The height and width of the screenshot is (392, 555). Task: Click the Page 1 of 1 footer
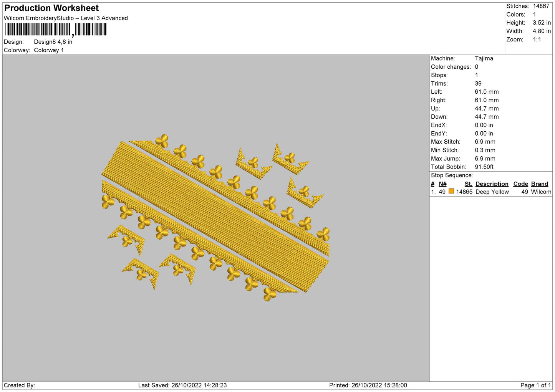pos(535,385)
